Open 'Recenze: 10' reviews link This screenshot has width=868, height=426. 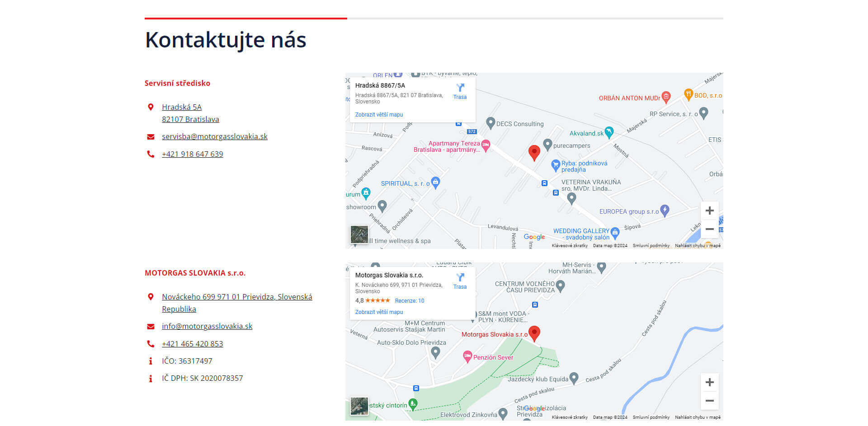pos(410,301)
